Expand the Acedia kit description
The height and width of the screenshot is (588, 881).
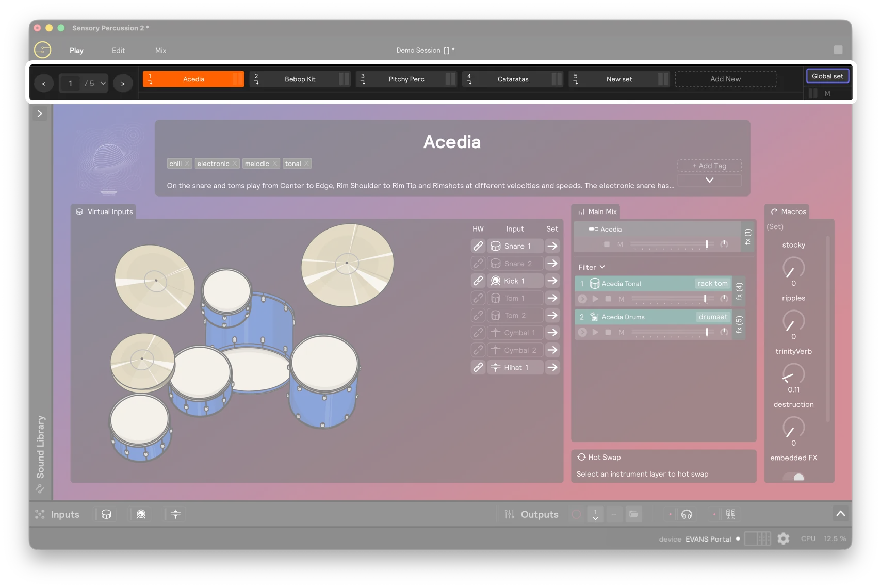709,180
